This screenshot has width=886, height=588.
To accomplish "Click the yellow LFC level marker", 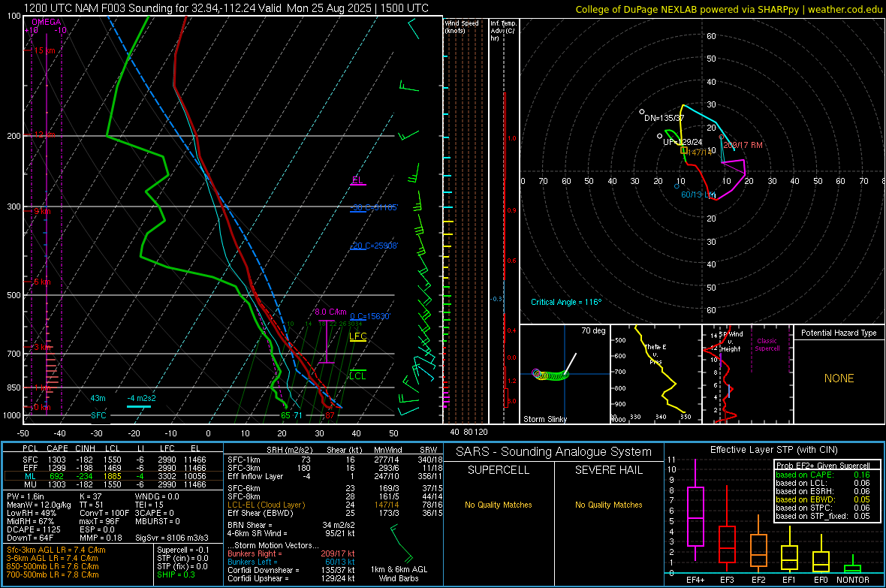I will 357,336.
